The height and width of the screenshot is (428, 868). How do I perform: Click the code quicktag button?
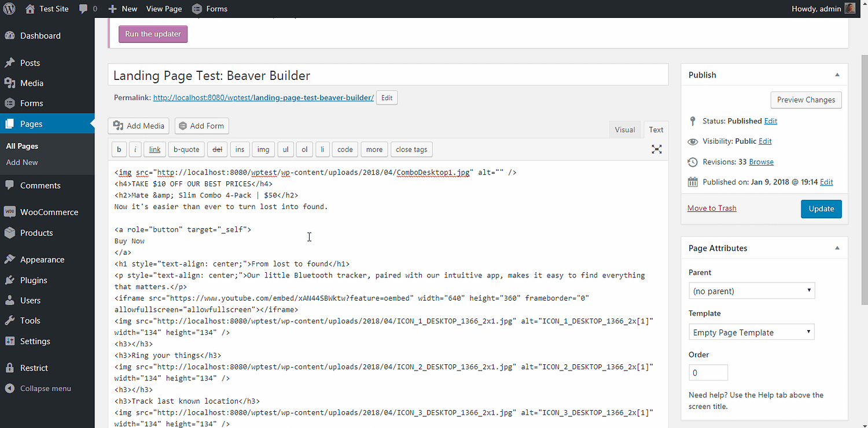(x=345, y=149)
